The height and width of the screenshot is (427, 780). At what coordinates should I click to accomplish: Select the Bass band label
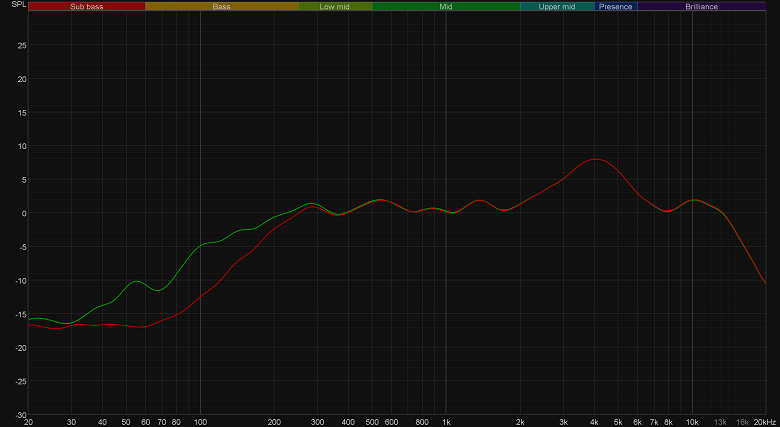(x=221, y=7)
